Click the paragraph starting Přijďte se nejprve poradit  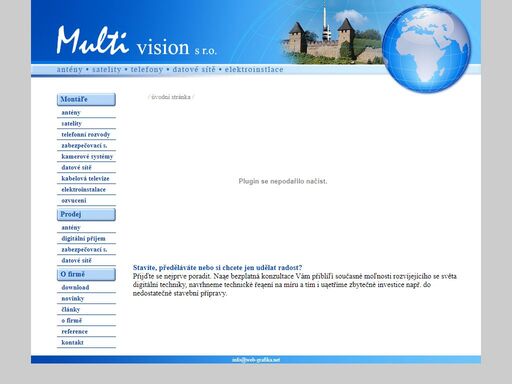(x=295, y=285)
